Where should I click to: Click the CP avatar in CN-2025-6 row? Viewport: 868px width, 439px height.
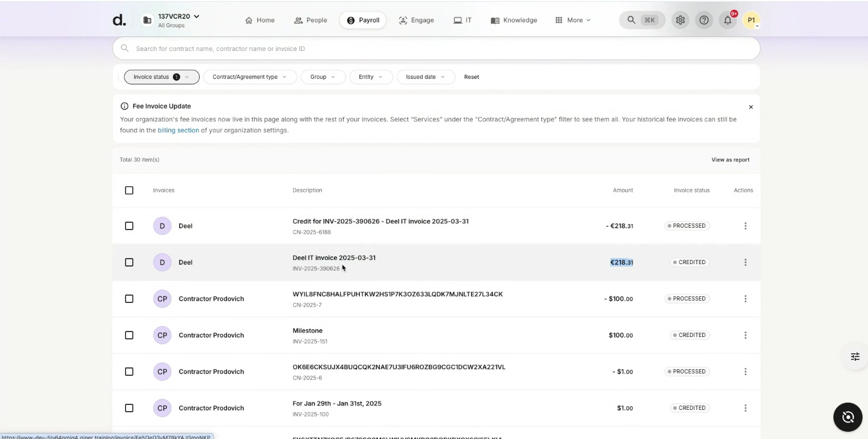point(162,372)
